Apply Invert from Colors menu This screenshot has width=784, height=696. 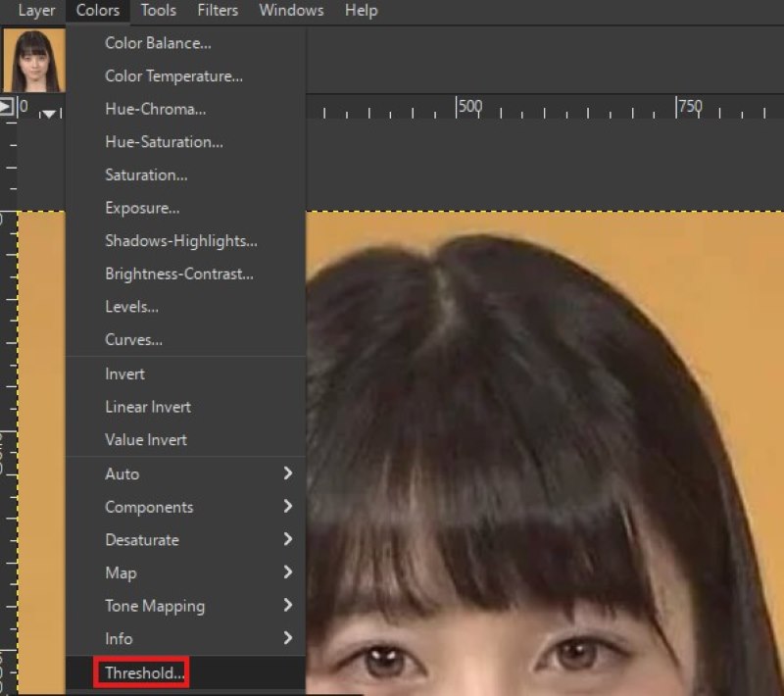(x=186, y=374)
